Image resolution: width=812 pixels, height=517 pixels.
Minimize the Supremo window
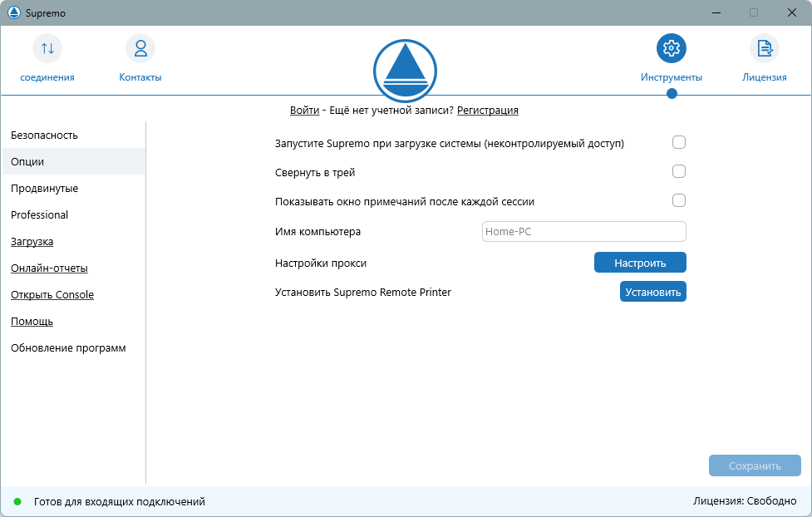716,12
